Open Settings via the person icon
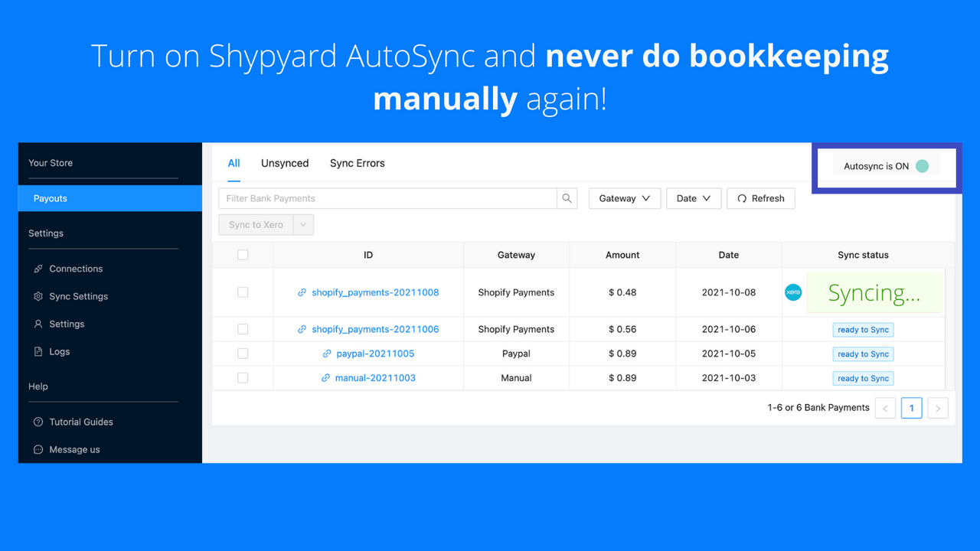980x551 pixels. (39, 324)
